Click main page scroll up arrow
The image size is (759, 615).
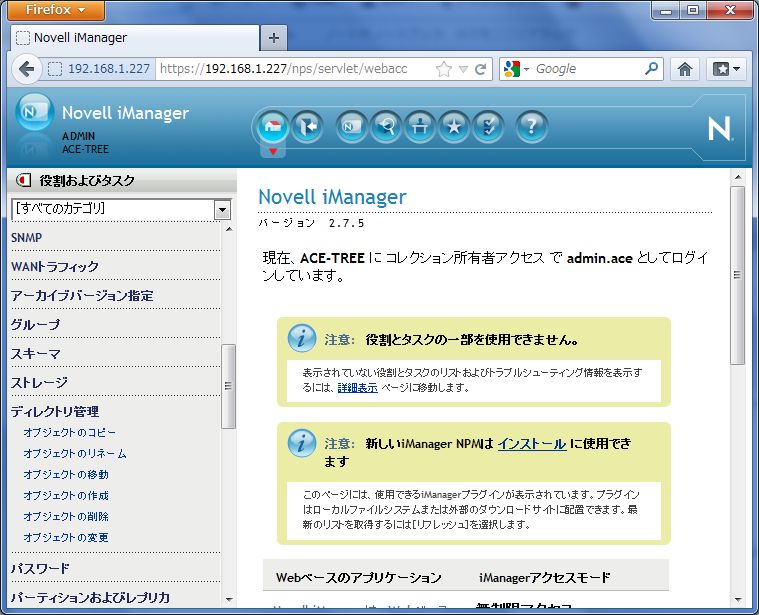[x=738, y=178]
